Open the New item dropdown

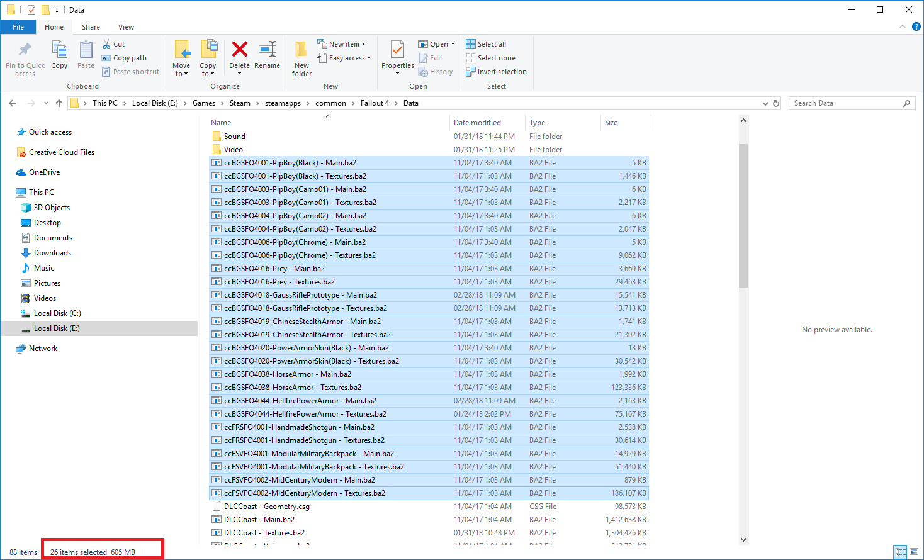(x=341, y=44)
